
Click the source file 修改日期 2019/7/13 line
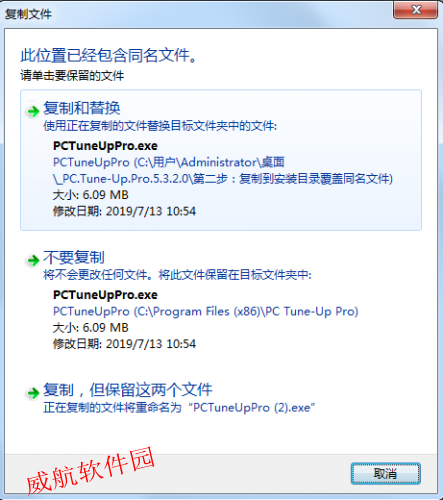(x=124, y=211)
